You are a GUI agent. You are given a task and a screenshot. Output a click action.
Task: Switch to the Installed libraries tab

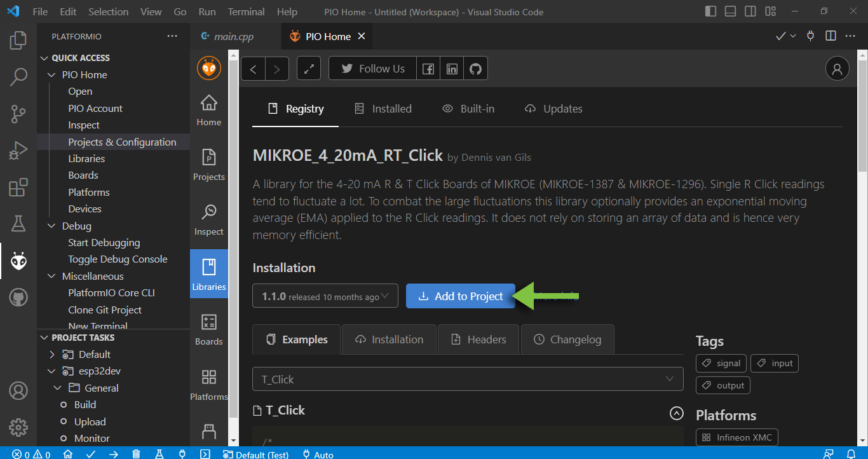tap(383, 109)
